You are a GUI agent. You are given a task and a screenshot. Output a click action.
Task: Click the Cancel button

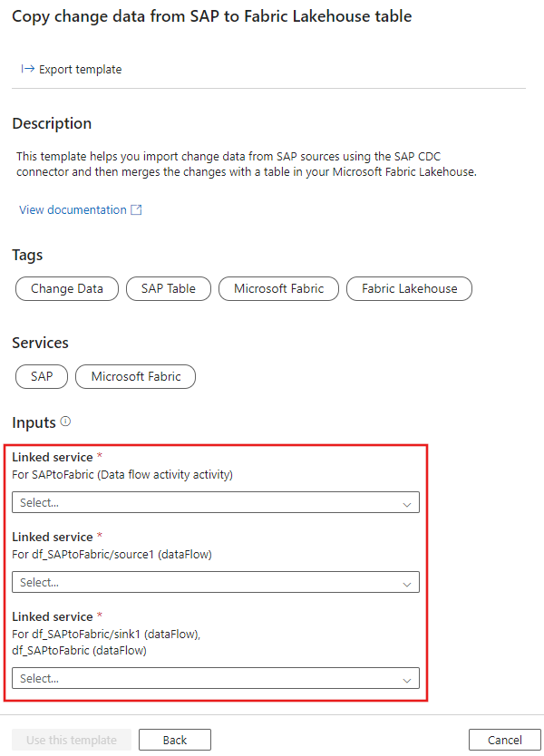click(504, 740)
